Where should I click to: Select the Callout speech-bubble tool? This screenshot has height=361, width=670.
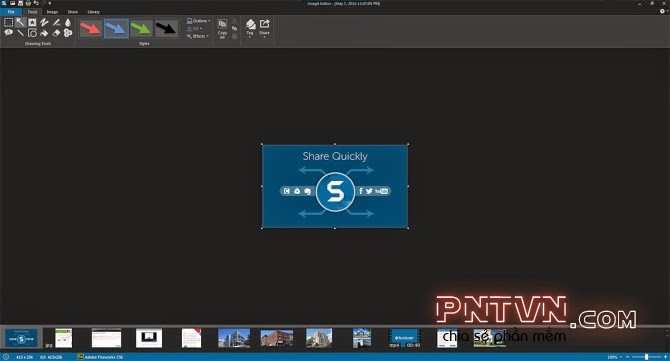(9, 32)
